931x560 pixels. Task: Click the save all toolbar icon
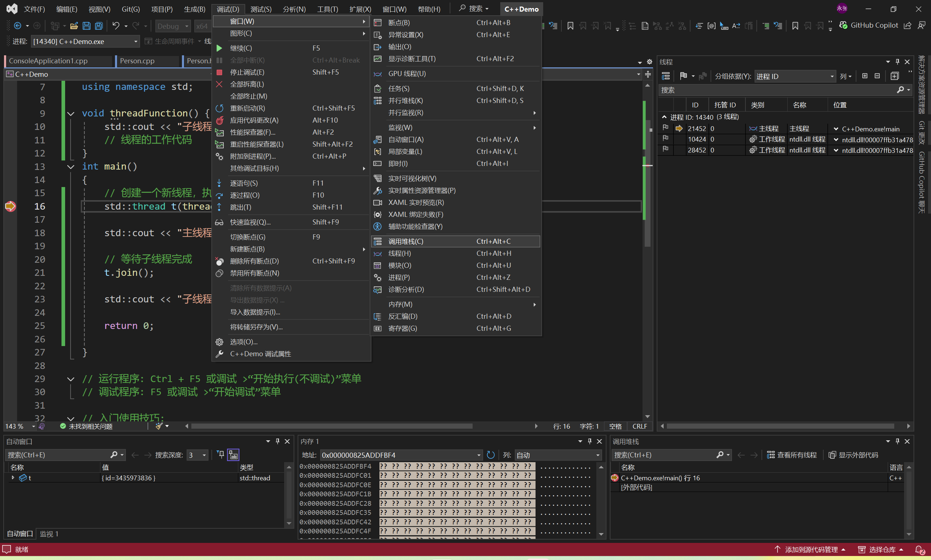pos(99,26)
